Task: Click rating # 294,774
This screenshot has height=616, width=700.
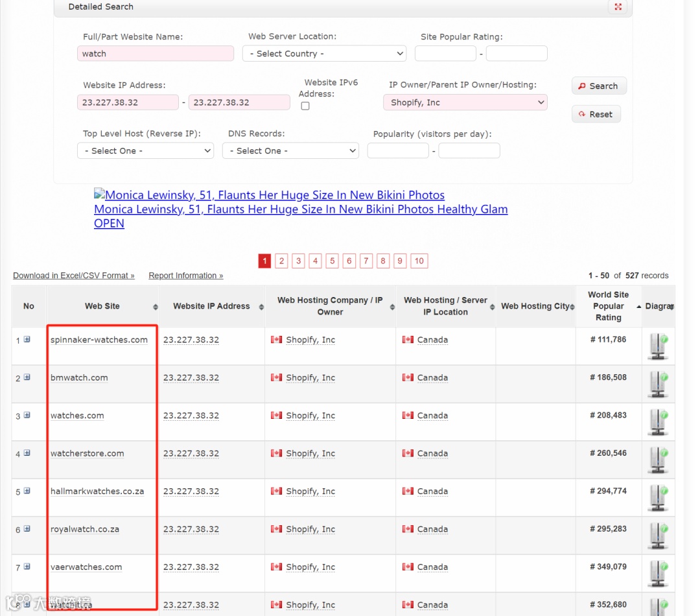Action: 609,491
